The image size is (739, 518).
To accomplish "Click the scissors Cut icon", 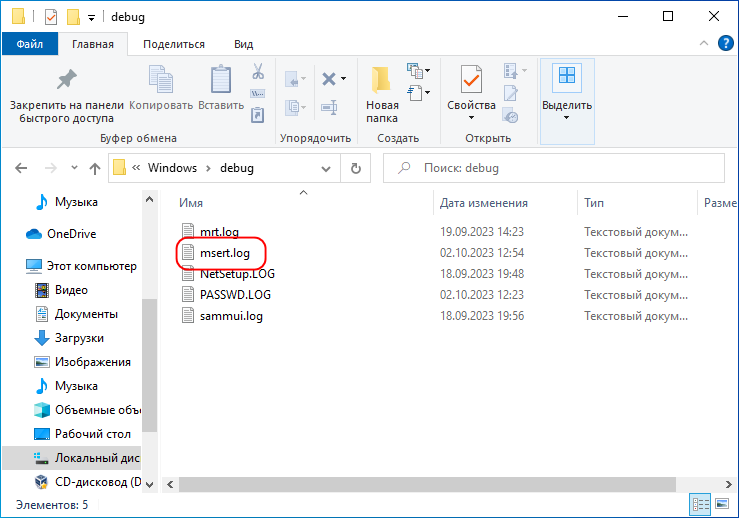I will (258, 71).
